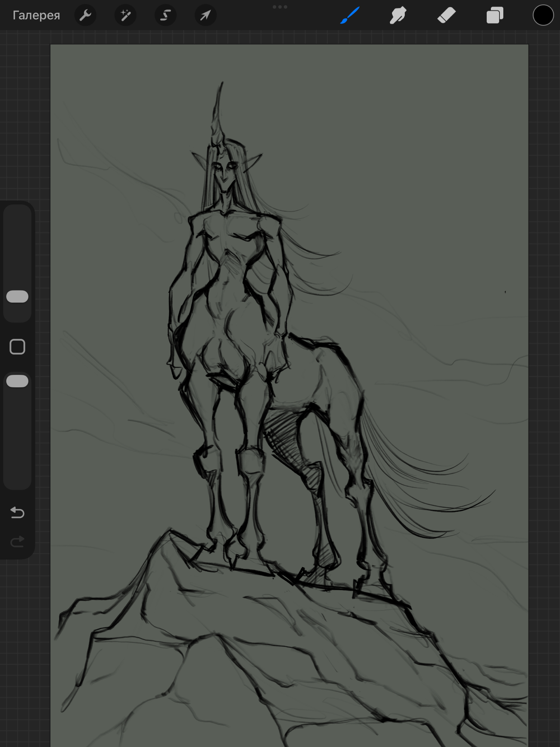Image resolution: width=560 pixels, height=747 pixels.
Task: Select the blue Brush tool
Action: tap(350, 15)
